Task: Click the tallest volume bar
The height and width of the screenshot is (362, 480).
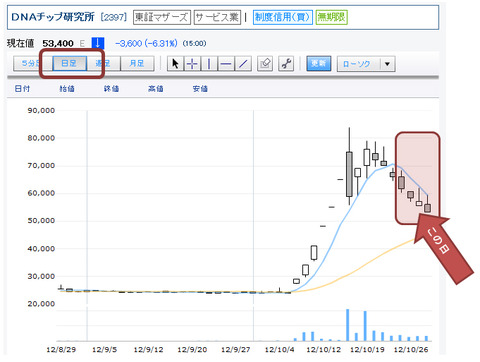Action: 348,325
